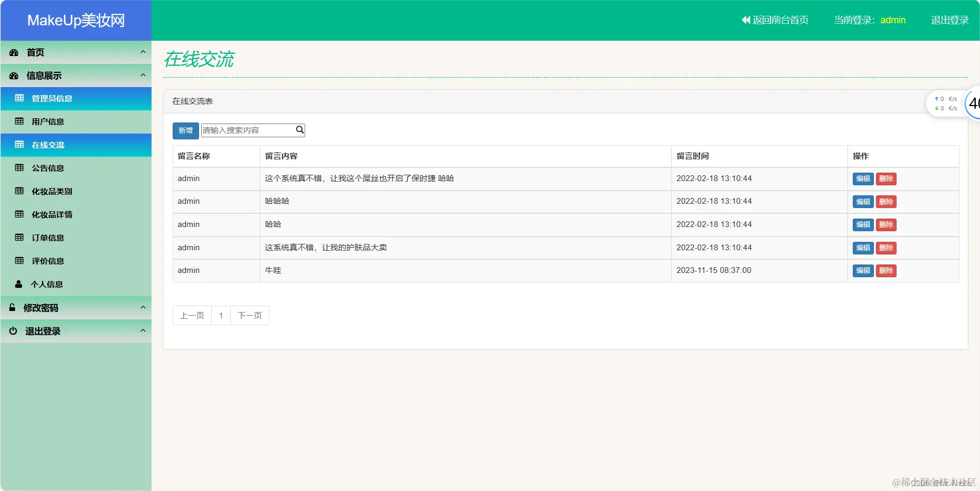Delete the row with content 哈哈

click(886, 225)
